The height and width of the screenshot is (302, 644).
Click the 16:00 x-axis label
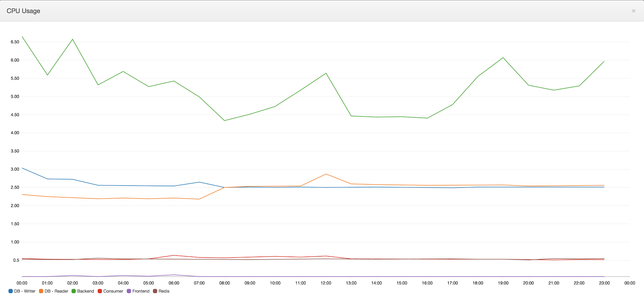pos(427,283)
